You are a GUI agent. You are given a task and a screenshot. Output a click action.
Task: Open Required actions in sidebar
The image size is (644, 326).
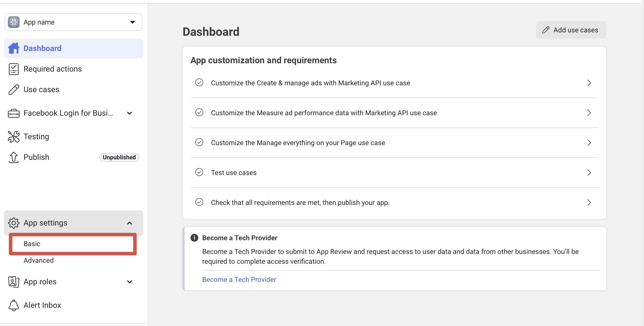(x=73, y=69)
